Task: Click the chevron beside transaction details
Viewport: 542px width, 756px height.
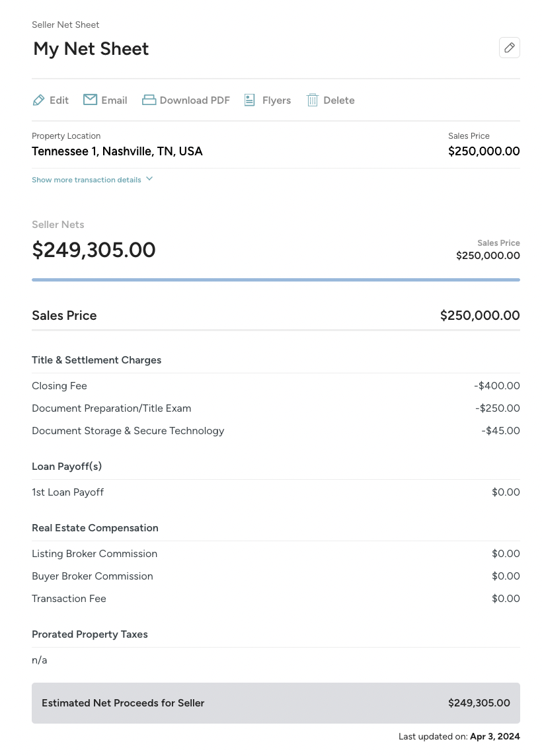Action: click(x=149, y=179)
